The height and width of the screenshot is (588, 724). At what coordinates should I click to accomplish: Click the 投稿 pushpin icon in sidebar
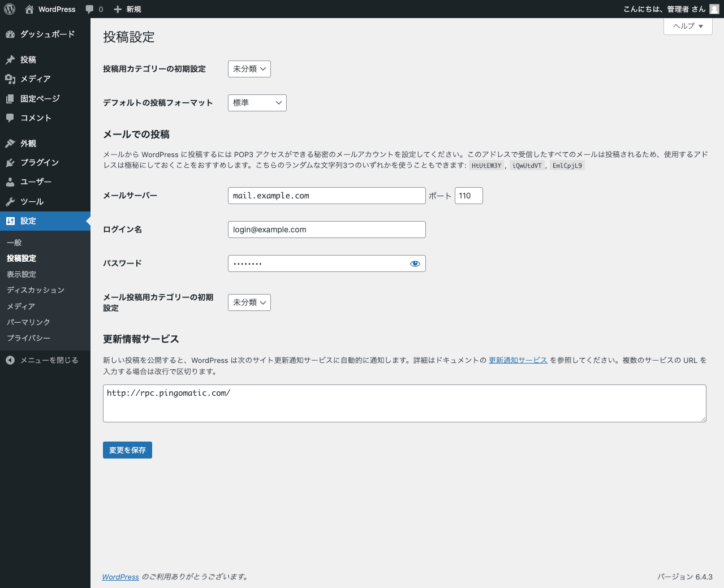click(10, 60)
